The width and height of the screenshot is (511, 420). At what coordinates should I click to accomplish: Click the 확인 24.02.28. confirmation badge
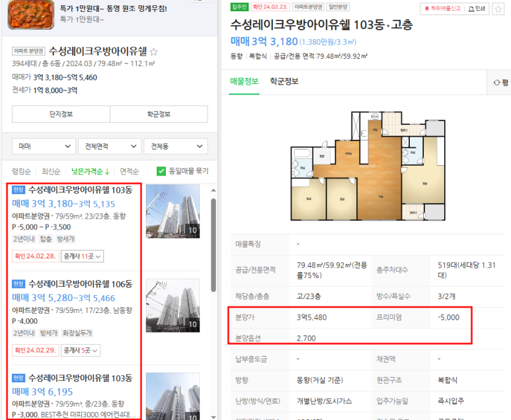click(x=36, y=256)
